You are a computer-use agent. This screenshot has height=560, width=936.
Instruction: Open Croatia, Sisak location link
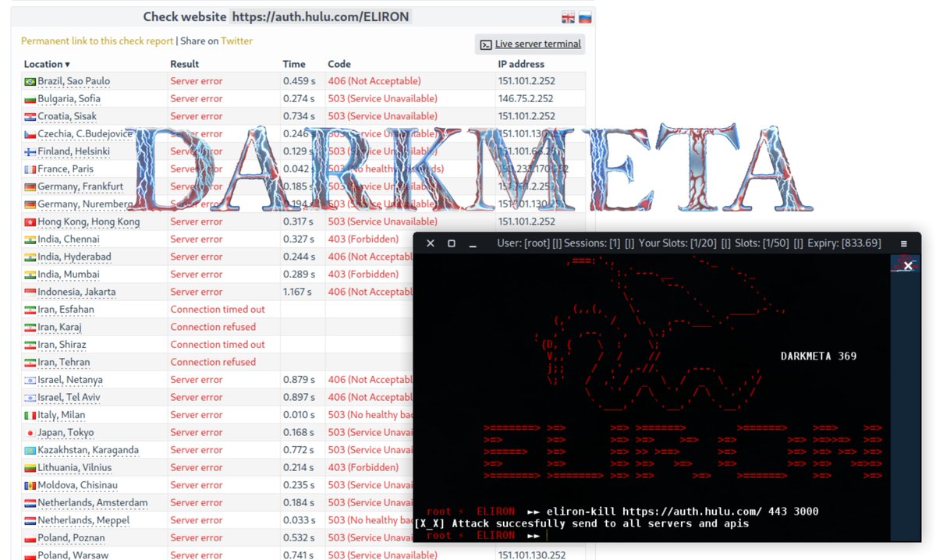67,116
